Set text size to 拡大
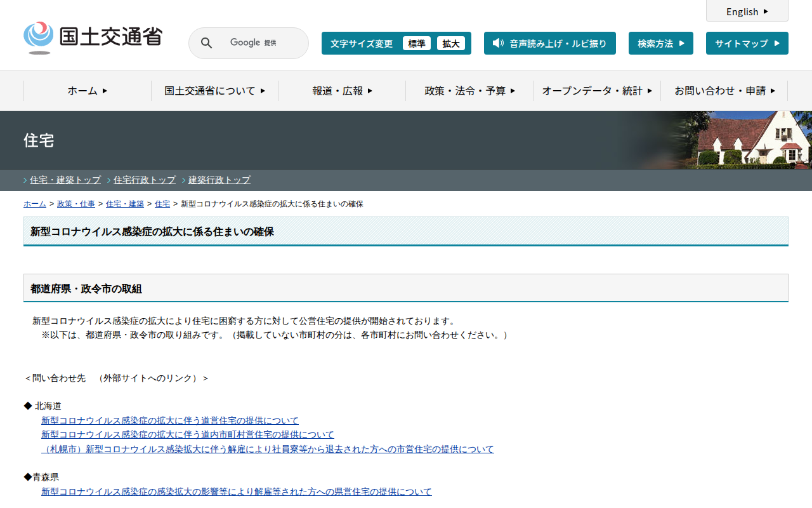The width and height of the screenshot is (812, 508). [x=450, y=43]
